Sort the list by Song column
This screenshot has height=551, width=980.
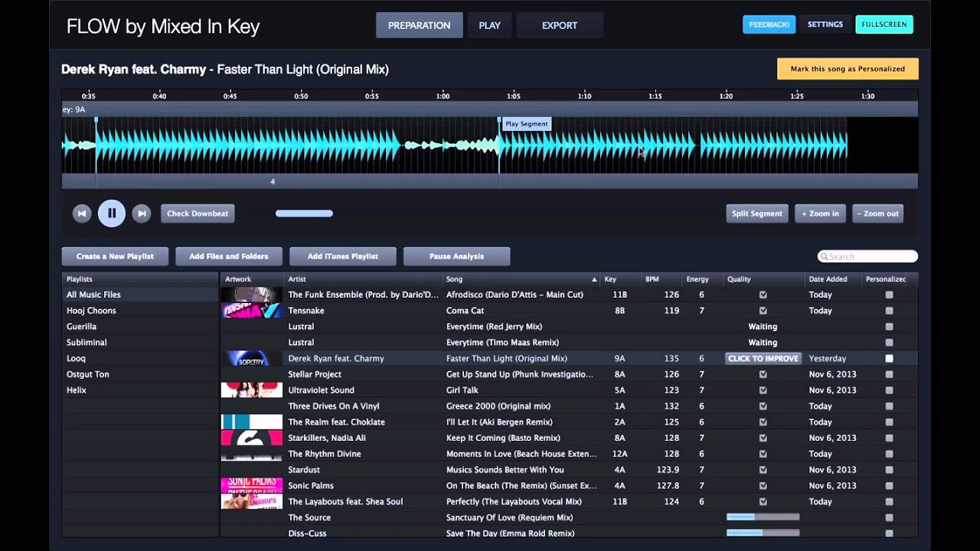(521, 279)
